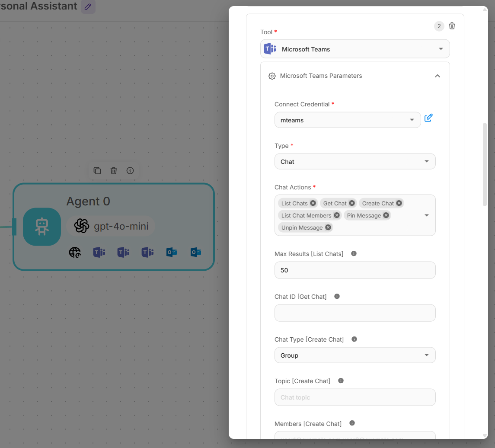Duplicate Agent 0 node using copy icon
The width and height of the screenshot is (495, 448).
point(97,171)
